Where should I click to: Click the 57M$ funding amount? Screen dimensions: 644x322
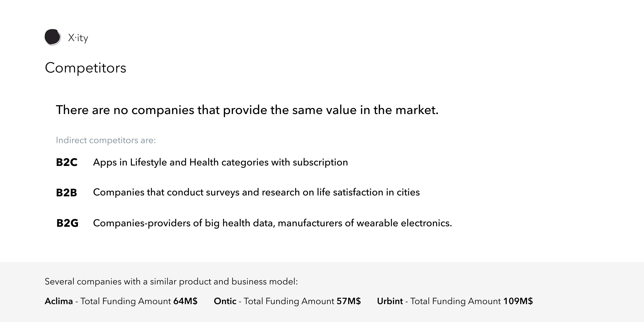pos(349,301)
